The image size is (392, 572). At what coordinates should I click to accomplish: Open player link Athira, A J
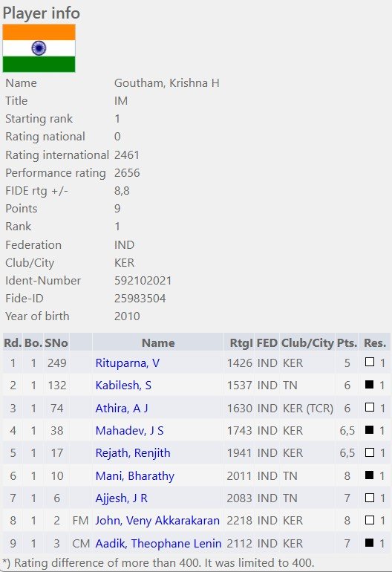point(122,408)
